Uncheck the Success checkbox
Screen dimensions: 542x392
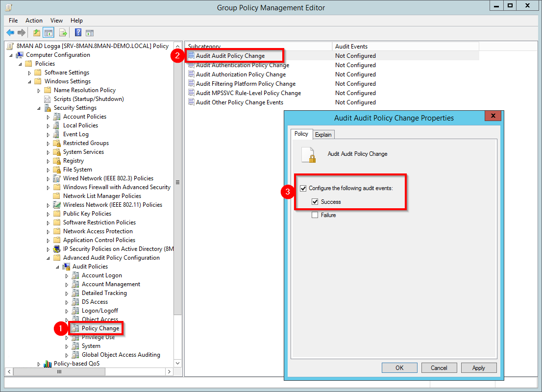click(x=315, y=202)
